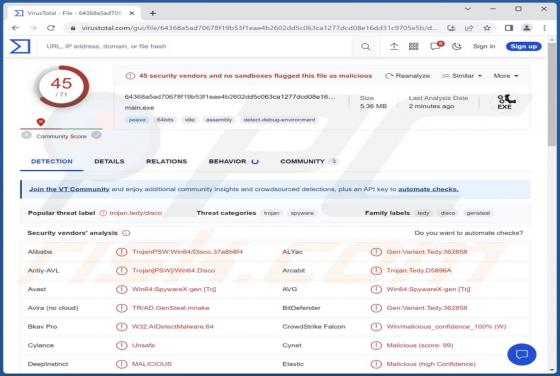560x376 pixels.
Task: Click Arcabit detection Trojan.Tedy.D5896A
Action: pos(419,270)
